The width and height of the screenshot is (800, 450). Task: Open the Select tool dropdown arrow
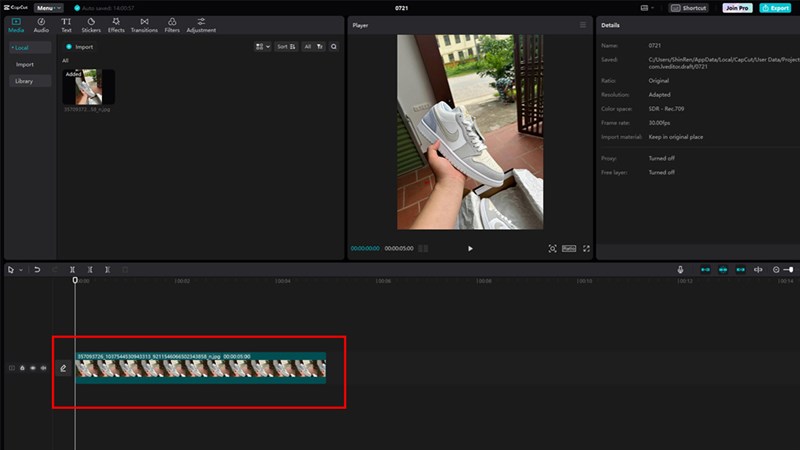click(x=21, y=270)
